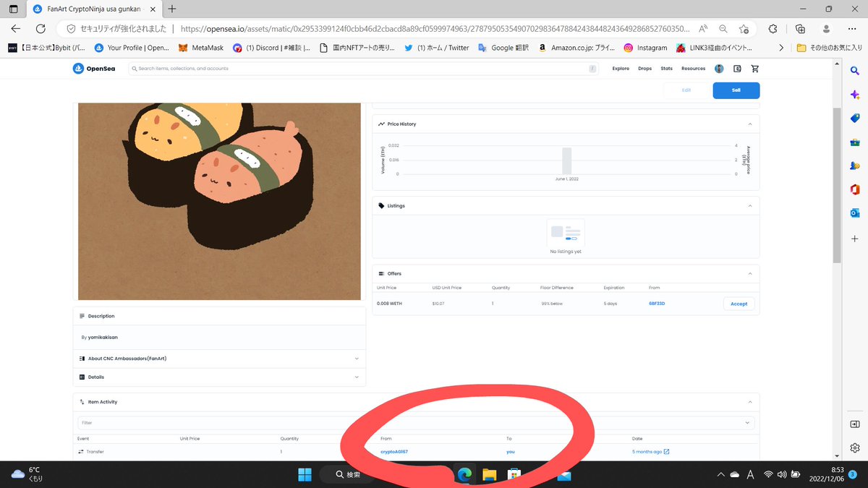
Task: Open the browser collections icon
Action: 800,29
